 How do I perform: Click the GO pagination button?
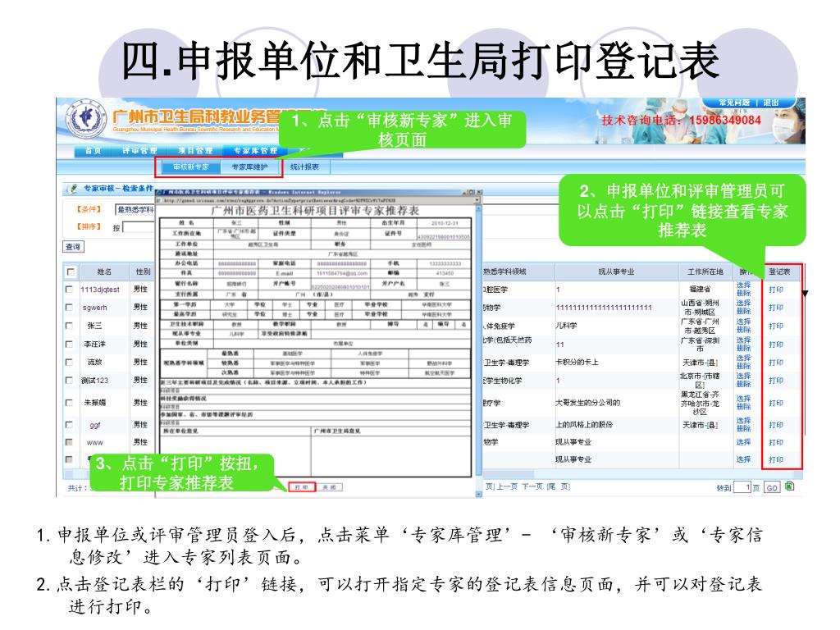[771, 487]
